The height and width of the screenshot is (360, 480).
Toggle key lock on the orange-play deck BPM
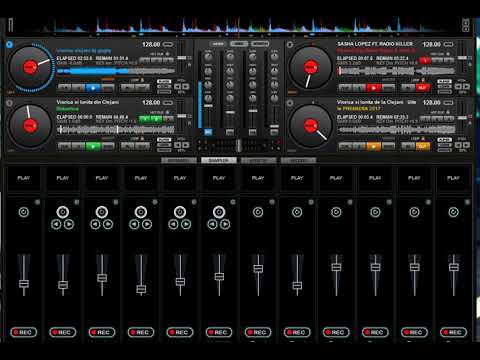tap(448, 103)
